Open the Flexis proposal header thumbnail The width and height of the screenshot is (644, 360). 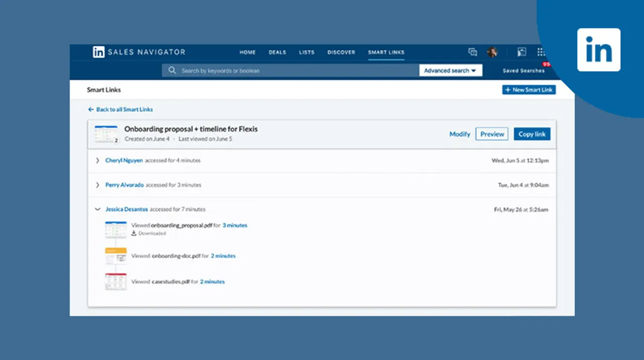(x=106, y=134)
